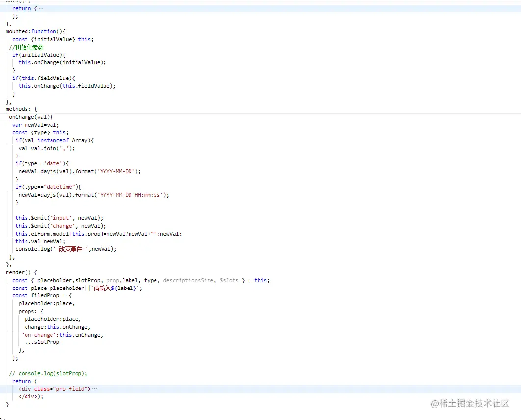Click the closing '</div>);' line
The height and width of the screenshot is (420, 521).
click(31, 396)
